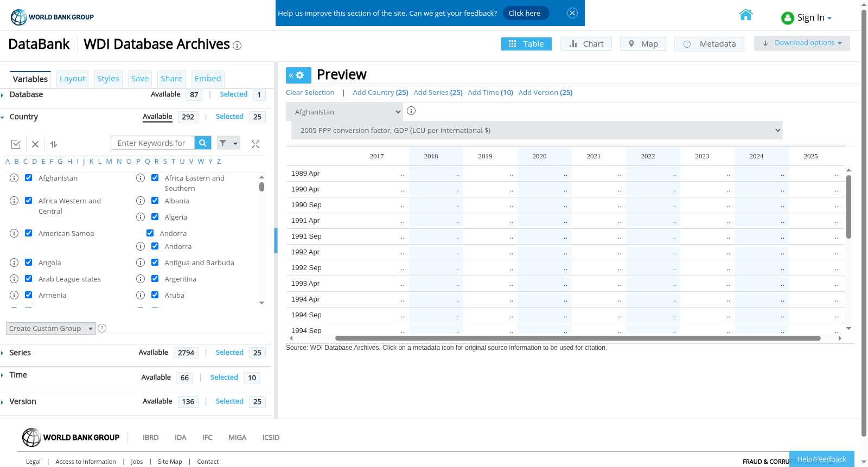Screen dimensions: 868x467
Task: Open info icon next to Afghanistan dropdown
Action: 411,111
